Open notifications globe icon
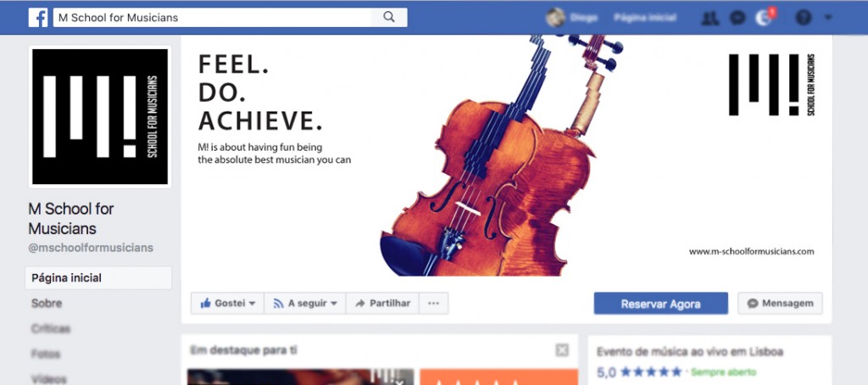 (765, 18)
